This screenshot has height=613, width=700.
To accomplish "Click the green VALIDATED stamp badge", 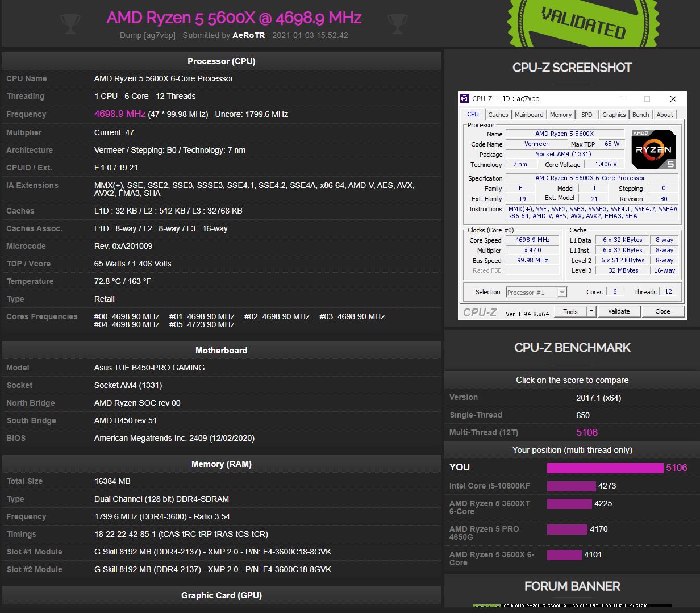I will point(583,23).
